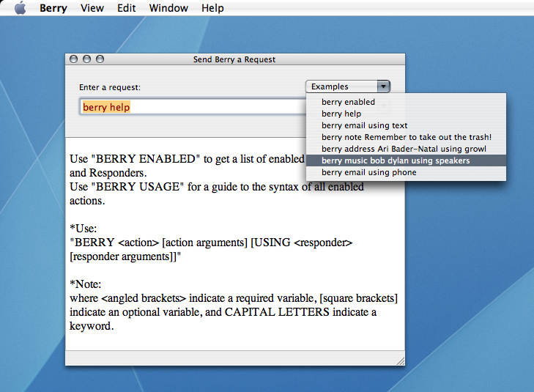The width and height of the screenshot is (534, 392).
Task: Click the "BERRY USAGE" line of help text
Action: point(217,187)
